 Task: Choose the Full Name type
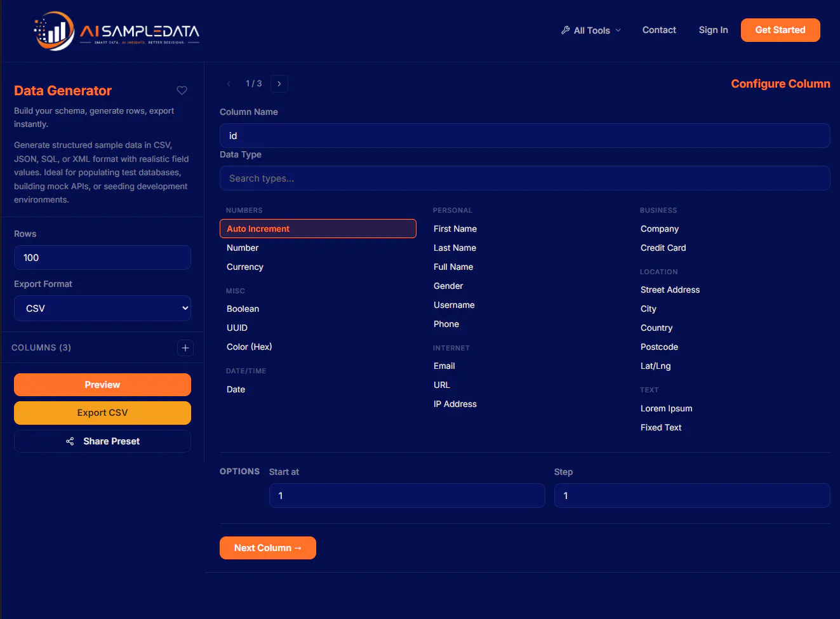coord(453,267)
